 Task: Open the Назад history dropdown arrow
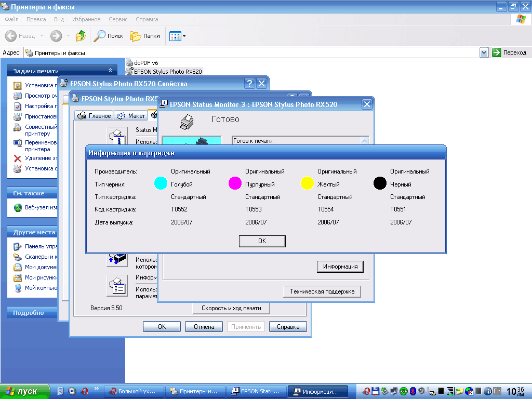click(x=42, y=36)
